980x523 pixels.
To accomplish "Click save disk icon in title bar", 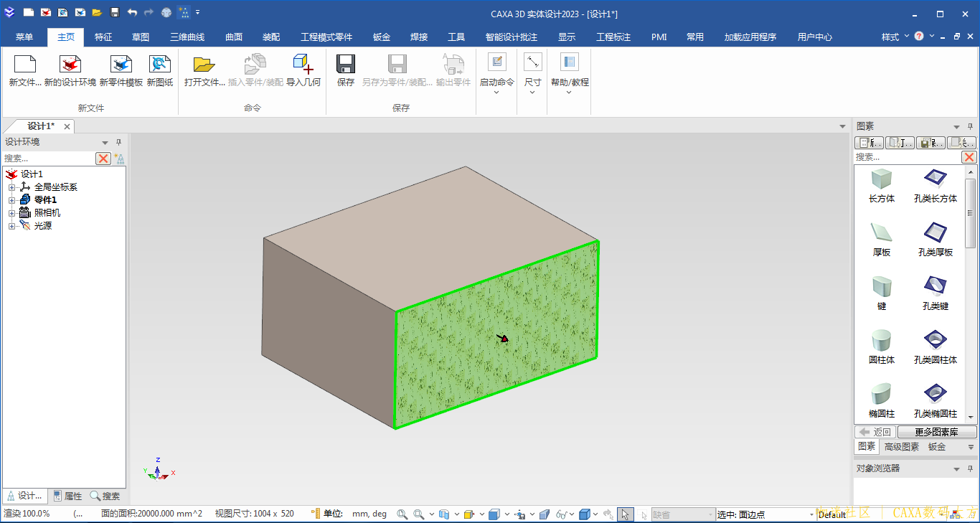I will point(115,13).
